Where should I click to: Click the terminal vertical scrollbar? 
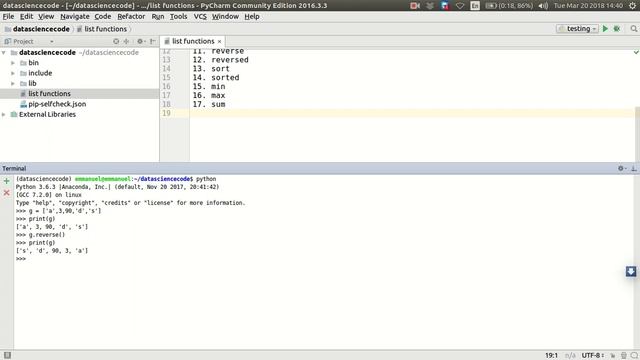[x=636, y=261]
